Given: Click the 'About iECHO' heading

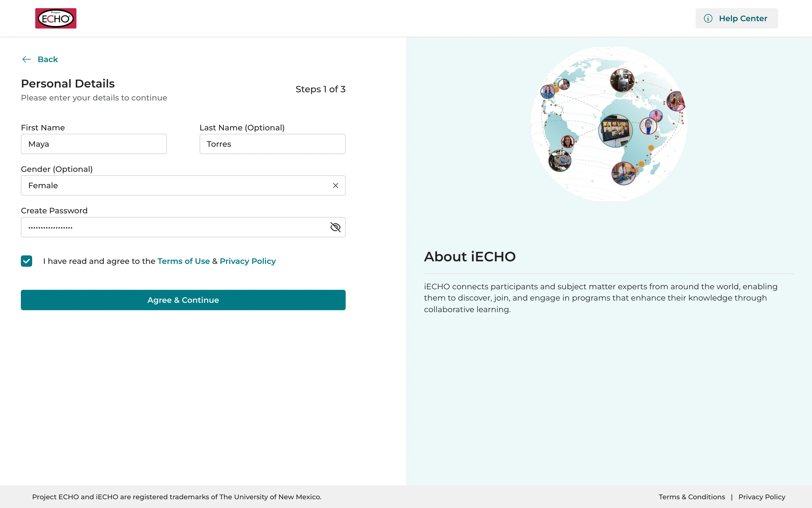Looking at the screenshot, I should (x=470, y=257).
